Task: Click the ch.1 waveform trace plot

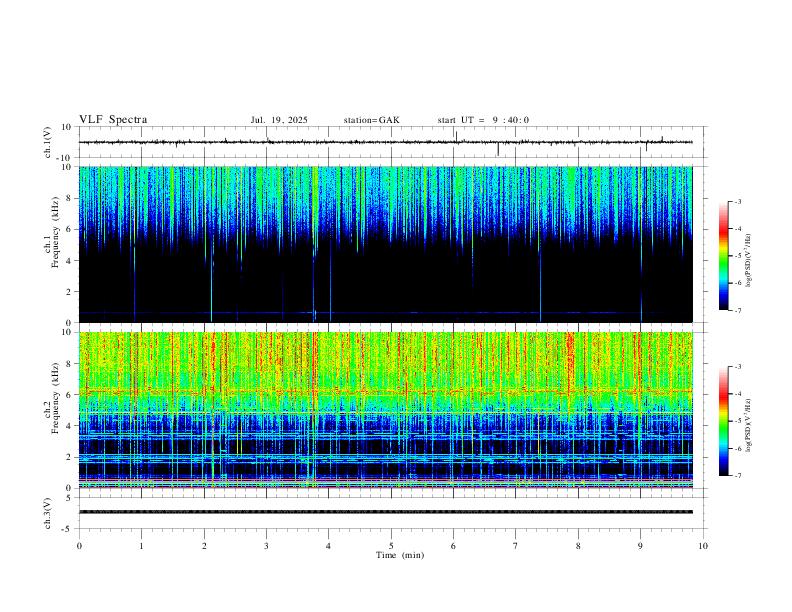Action: (386, 142)
